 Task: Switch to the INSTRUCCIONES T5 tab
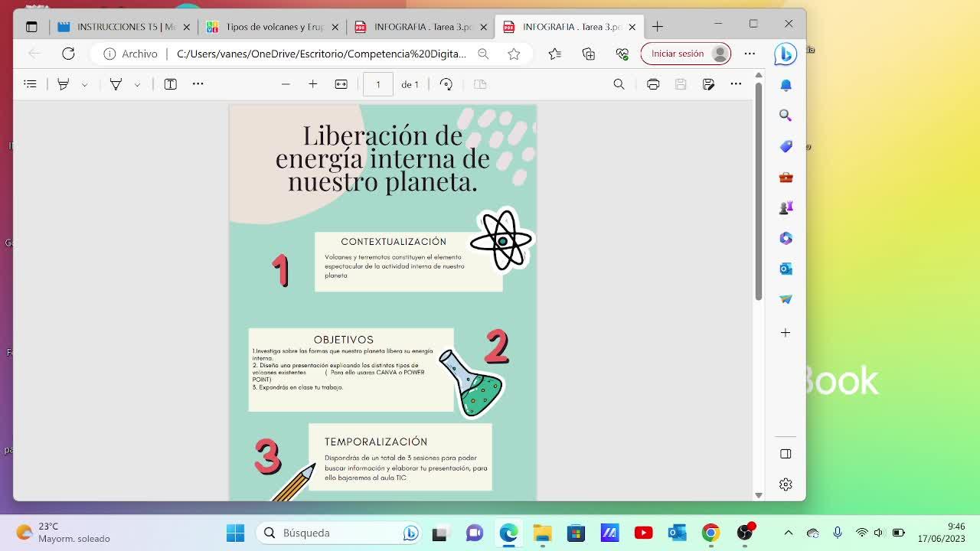(122, 27)
